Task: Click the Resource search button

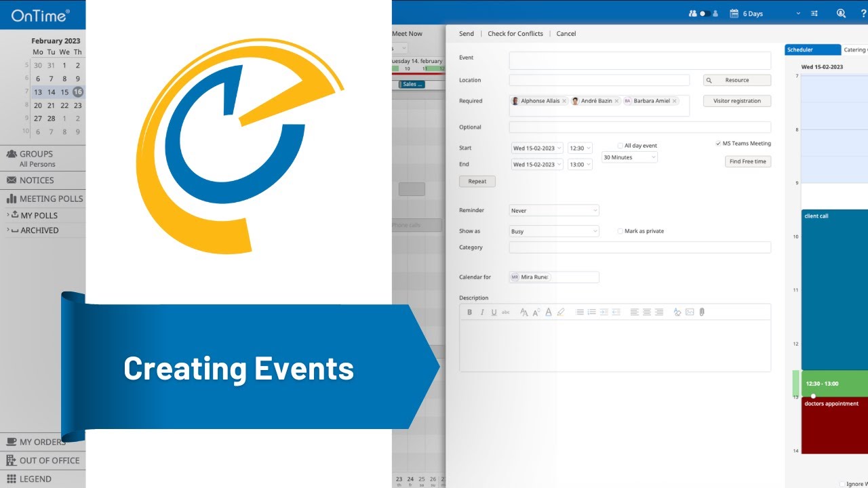Action: (737, 80)
